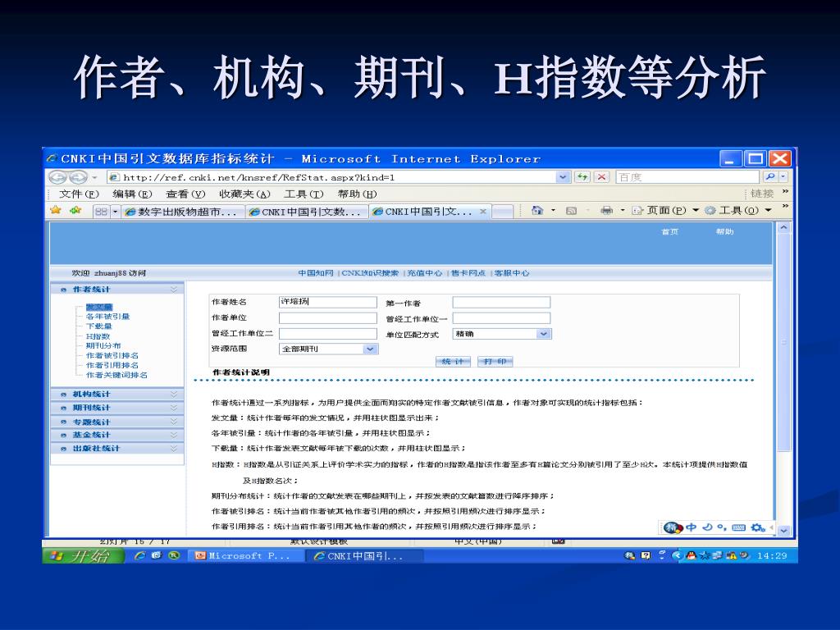Open the 文件(F) menu

[79, 194]
